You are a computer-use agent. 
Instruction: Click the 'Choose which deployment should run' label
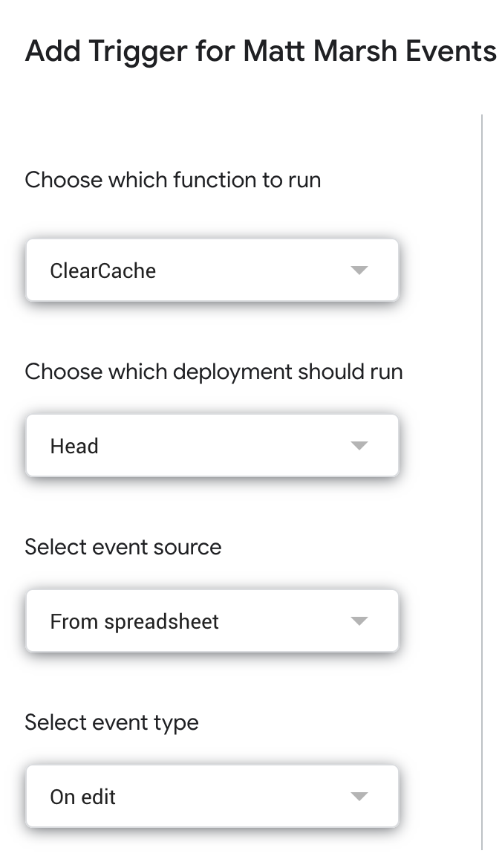pos(213,372)
